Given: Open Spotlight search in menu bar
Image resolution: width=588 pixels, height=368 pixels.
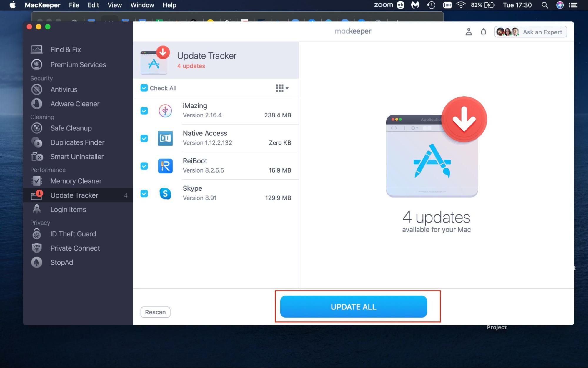Looking at the screenshot, I should (544, 5).
